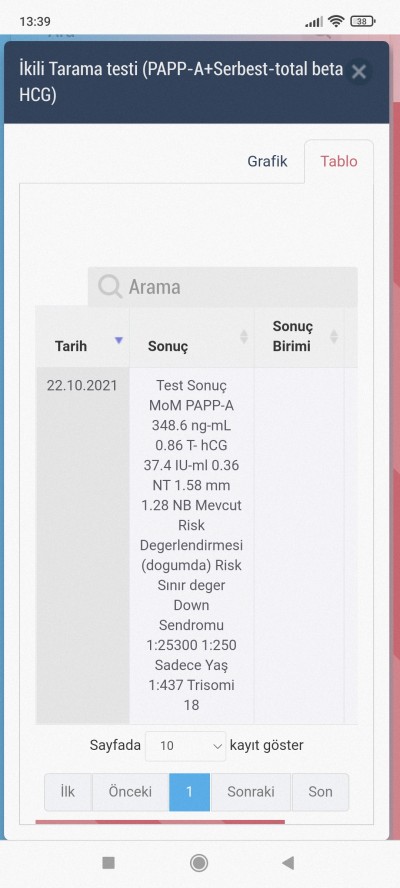Select page 1 in pagination
Screen dimensions: 400x888
pyautogui.click(x=189, y=792)
